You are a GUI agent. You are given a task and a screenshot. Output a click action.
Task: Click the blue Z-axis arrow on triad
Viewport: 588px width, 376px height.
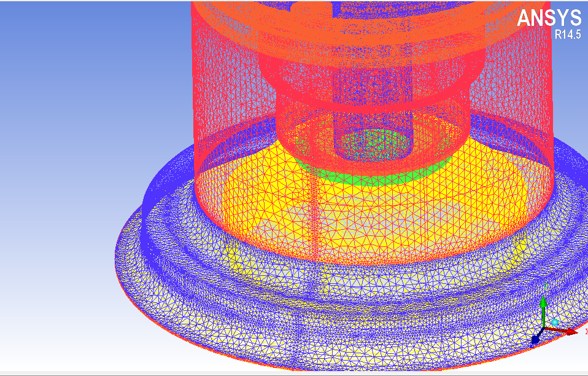click(535, 339)
